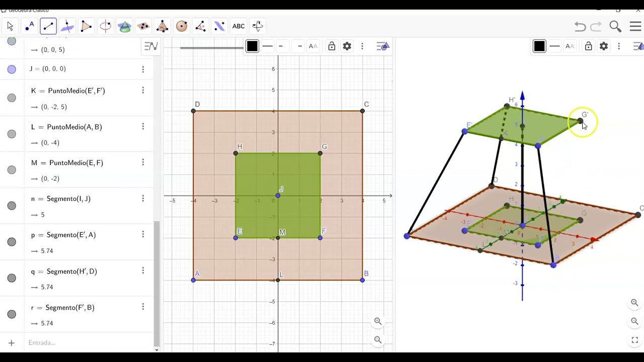Select the Plane through three points tool
Viewport: 644px width, 362px height.
[x=143, y=26]
